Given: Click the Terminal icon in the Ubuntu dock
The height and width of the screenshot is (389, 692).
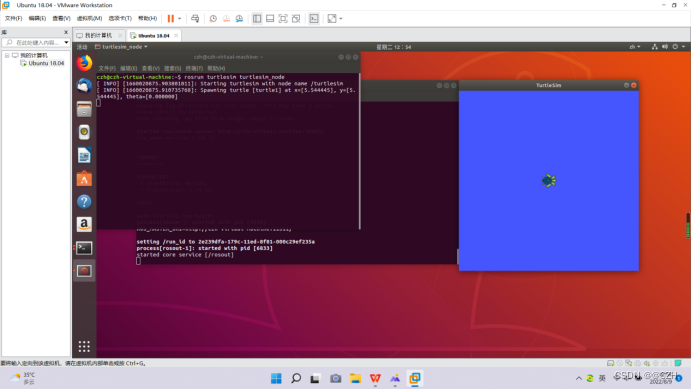Looking at the screenshot, I should (84, 248).
